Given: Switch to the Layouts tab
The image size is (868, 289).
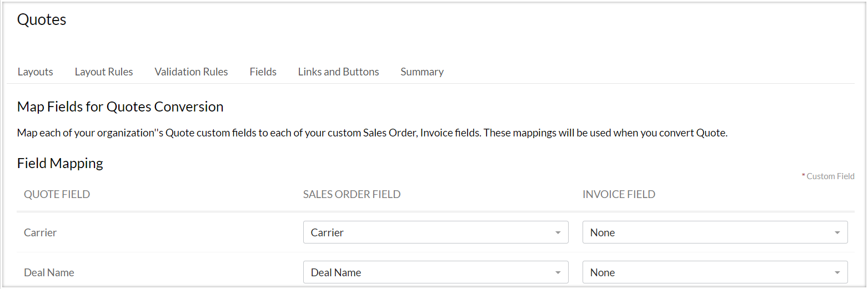Looking at the screenshot, I should tap(35, 72).
